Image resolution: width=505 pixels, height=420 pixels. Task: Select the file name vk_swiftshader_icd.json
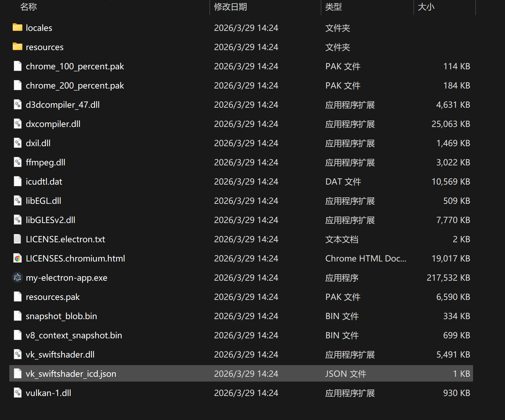pos(71,374)
